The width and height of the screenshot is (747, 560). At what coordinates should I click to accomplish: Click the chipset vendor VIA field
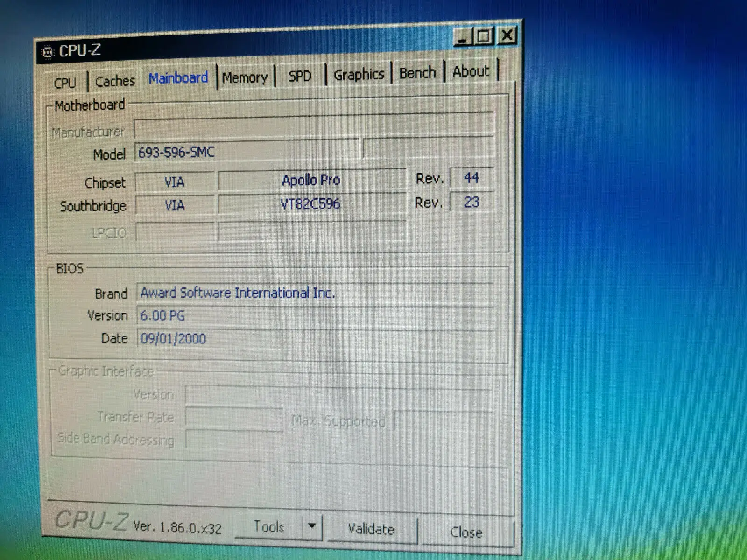[175, 182]
